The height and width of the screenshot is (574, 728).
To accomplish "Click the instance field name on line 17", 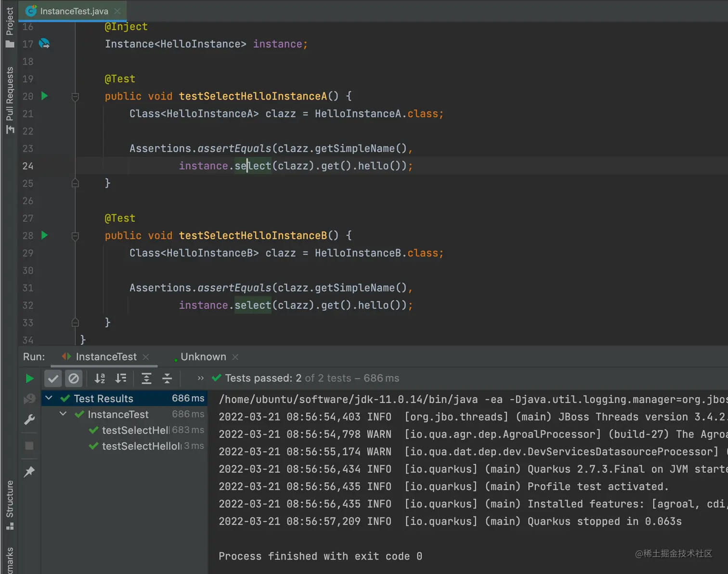I will point(277,44).
